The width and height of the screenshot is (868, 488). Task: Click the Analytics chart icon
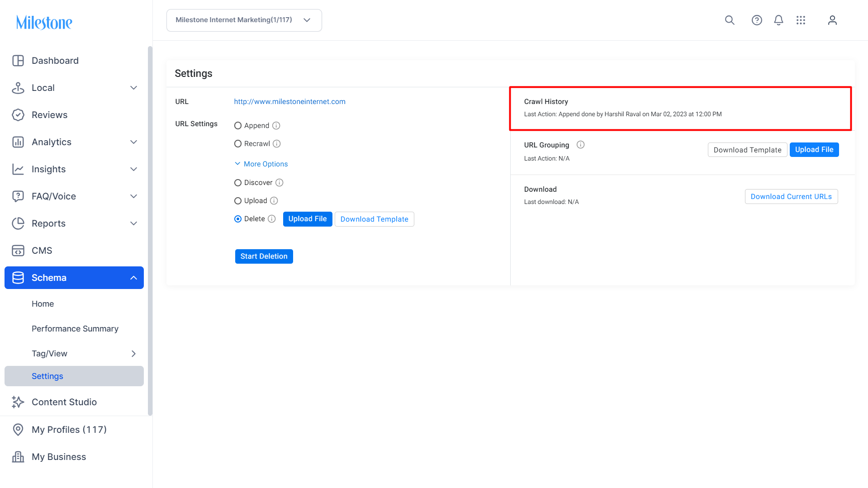tap(18, 142)
